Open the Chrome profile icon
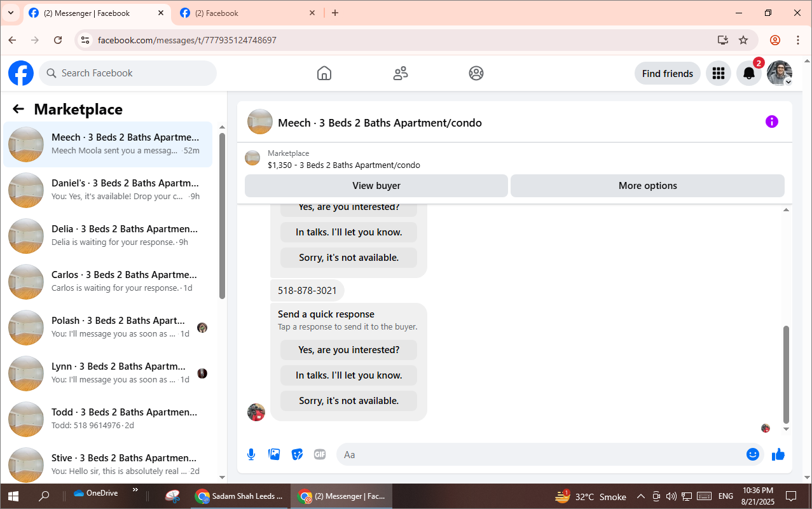Viewport: 812px width, 509px height. pyautogui.click(x=775, y=40)
